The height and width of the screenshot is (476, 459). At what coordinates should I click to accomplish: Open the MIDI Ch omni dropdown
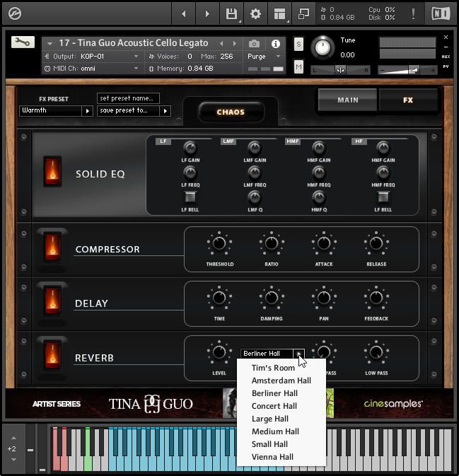pos(91,69)
